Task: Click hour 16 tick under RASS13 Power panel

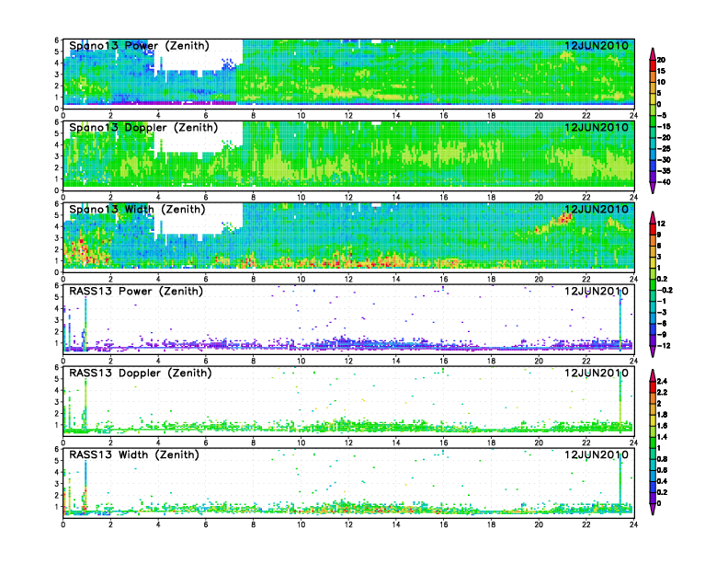Action: [443, 361]
